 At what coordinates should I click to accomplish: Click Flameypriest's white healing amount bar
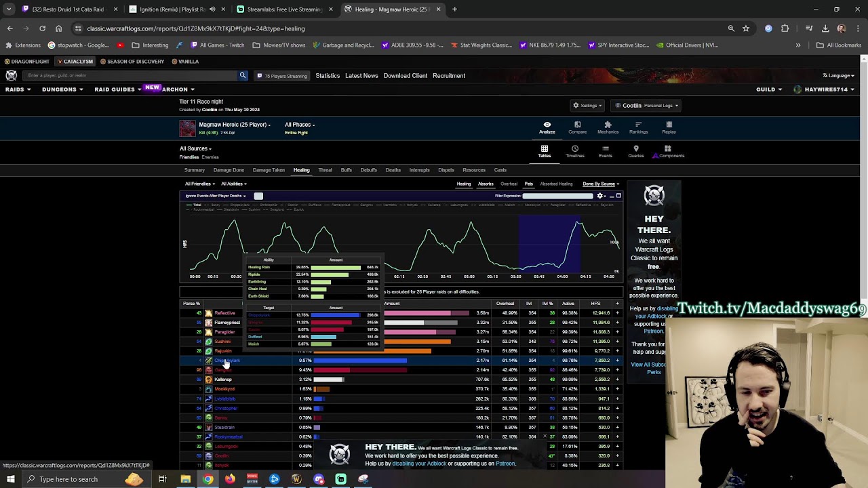[x=403, y=323]
